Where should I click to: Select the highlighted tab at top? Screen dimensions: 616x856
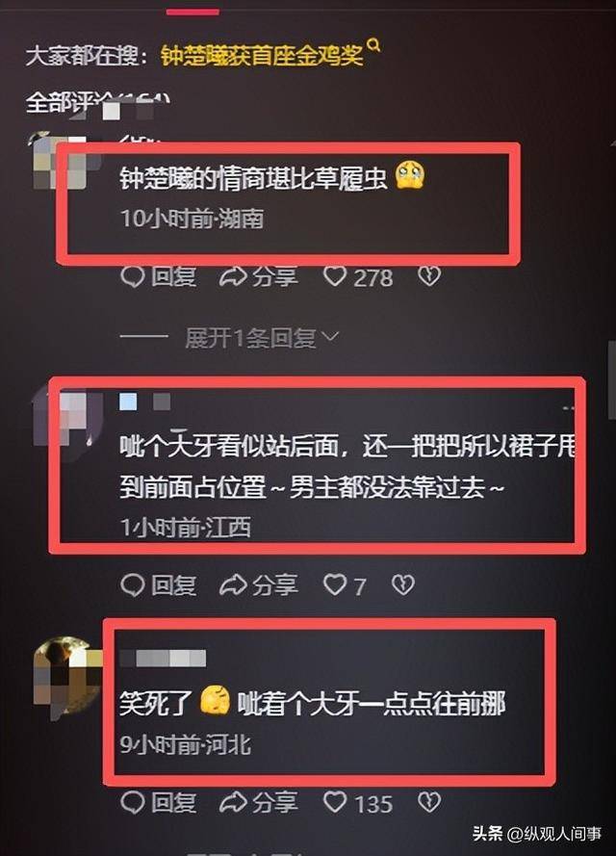[x=192, y=12]
